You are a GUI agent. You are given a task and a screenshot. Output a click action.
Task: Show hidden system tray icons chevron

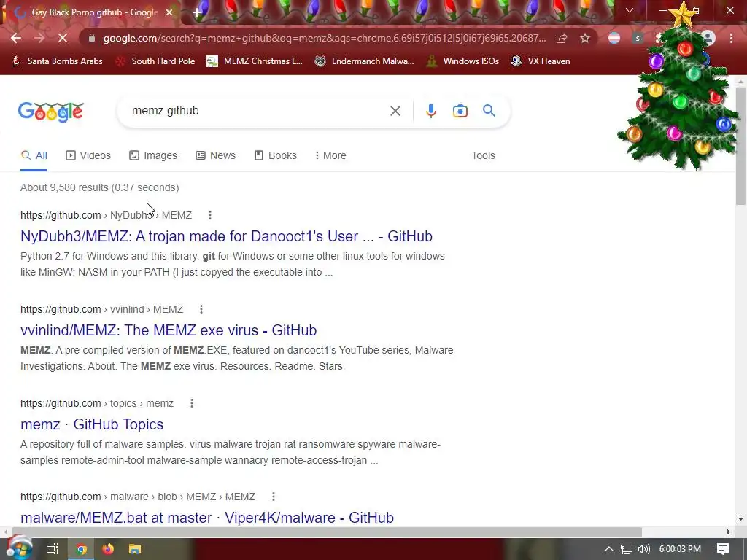[x=609, y=549]
